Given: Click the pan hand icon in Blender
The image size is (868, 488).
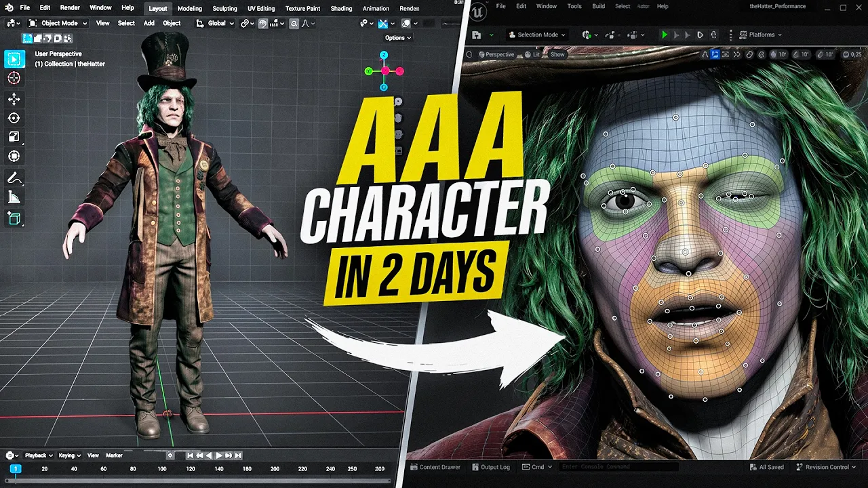Looking at the screenshot, I should pos(398,118).
